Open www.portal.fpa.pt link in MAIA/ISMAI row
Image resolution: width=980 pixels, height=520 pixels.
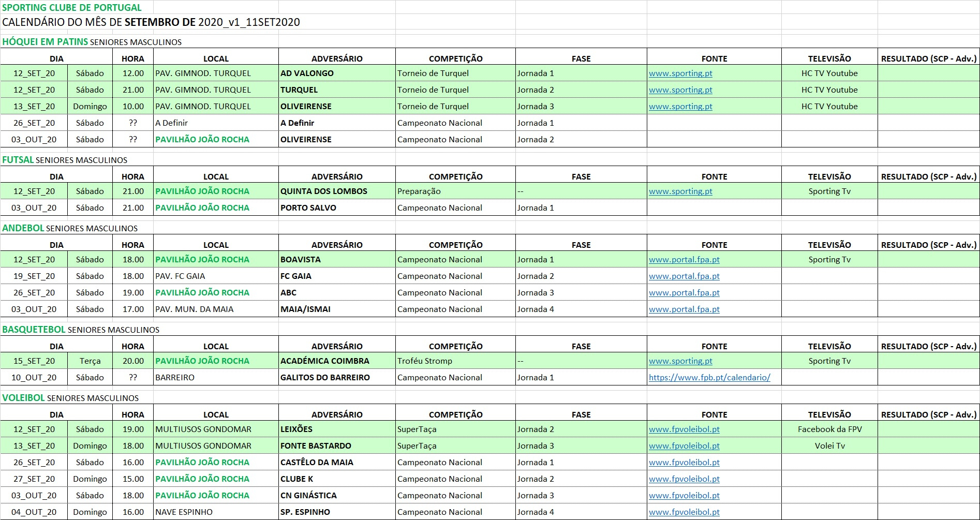tap(684, 309)
